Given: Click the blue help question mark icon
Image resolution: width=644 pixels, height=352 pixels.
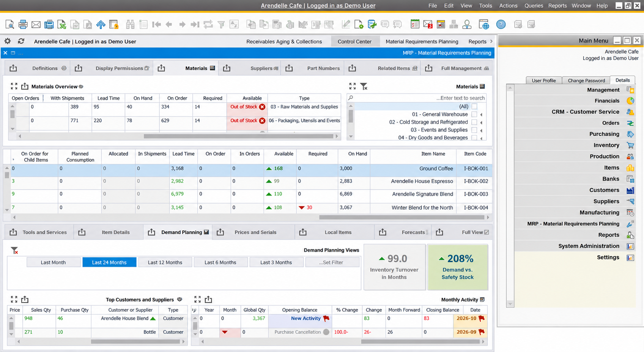Looking at the screenshot, I should pos(501,25).
